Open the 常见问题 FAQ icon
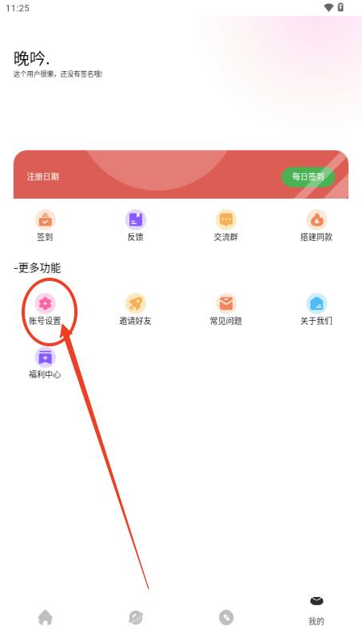The height and width of the screenshot is (644, 362). 226,303
